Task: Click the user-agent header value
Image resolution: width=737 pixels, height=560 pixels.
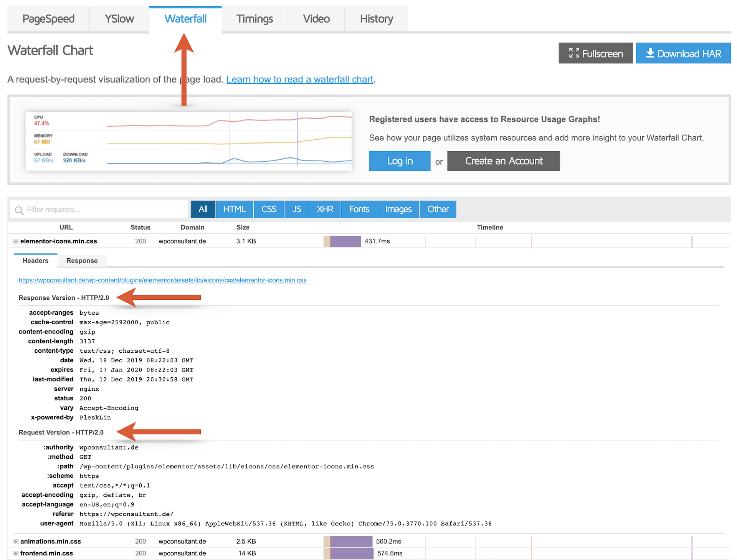Action: [x=286, y=524]
